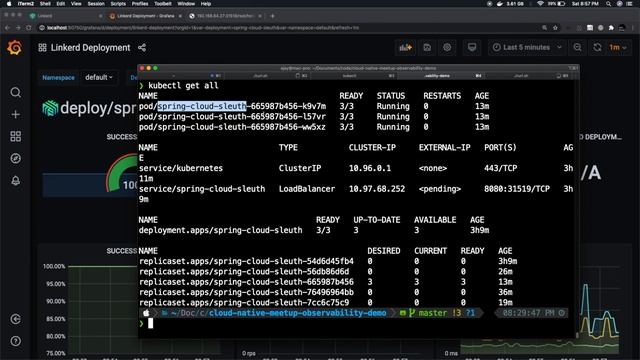Zoom out the time range
This screenshot has width=640, height=360.
pos(578,47)
